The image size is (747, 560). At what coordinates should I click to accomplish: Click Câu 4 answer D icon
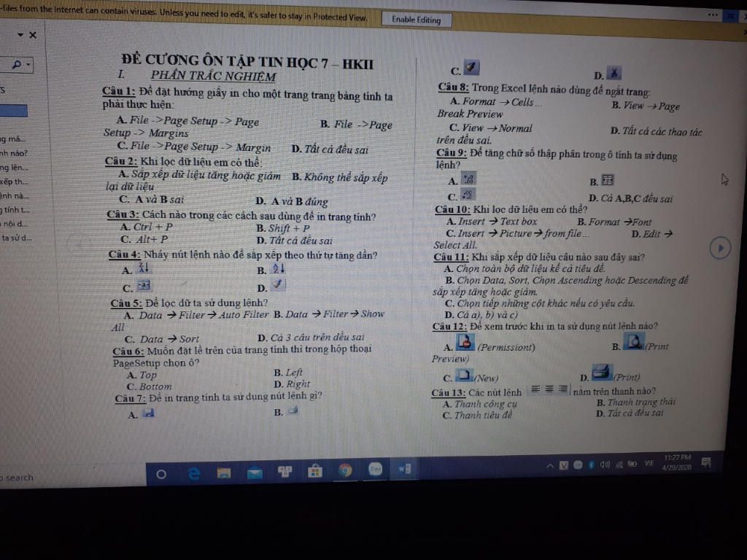(x=278, y=285)
